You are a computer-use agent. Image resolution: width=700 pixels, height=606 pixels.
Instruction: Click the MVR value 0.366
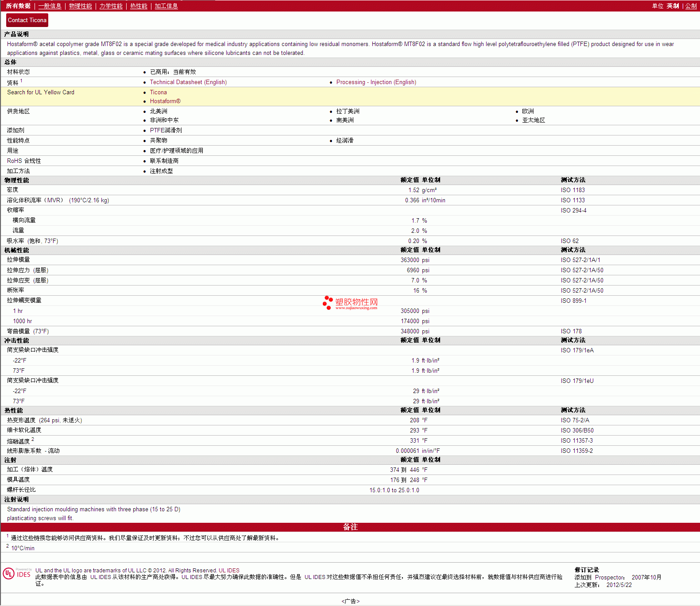pos(412,200)
